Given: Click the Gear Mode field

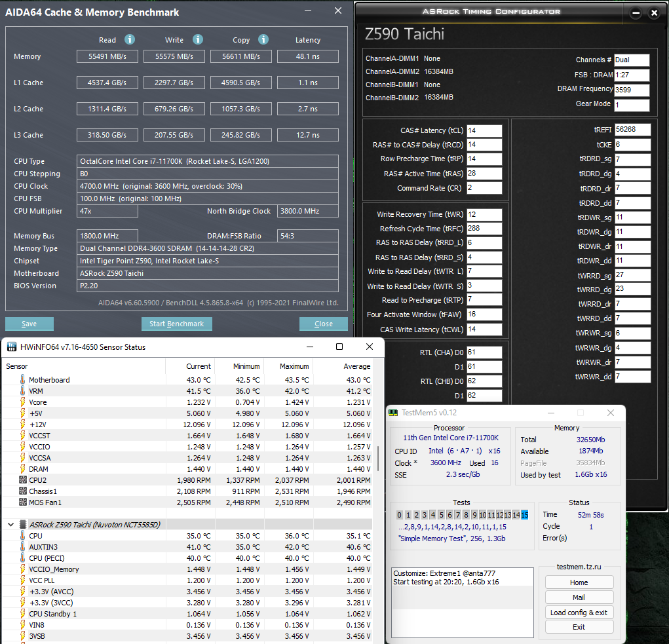Looking at the screenshot, I should 632,104.
